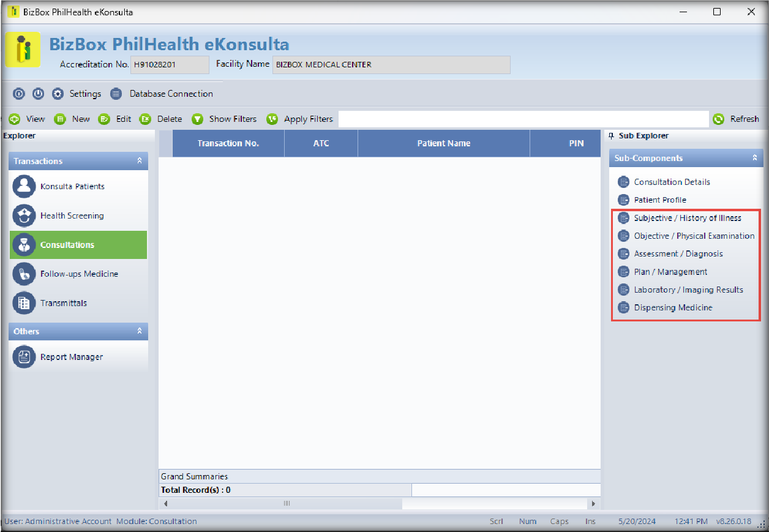769x532 pixels.
Task: Create a New consultation record
Action: point(80,119)
